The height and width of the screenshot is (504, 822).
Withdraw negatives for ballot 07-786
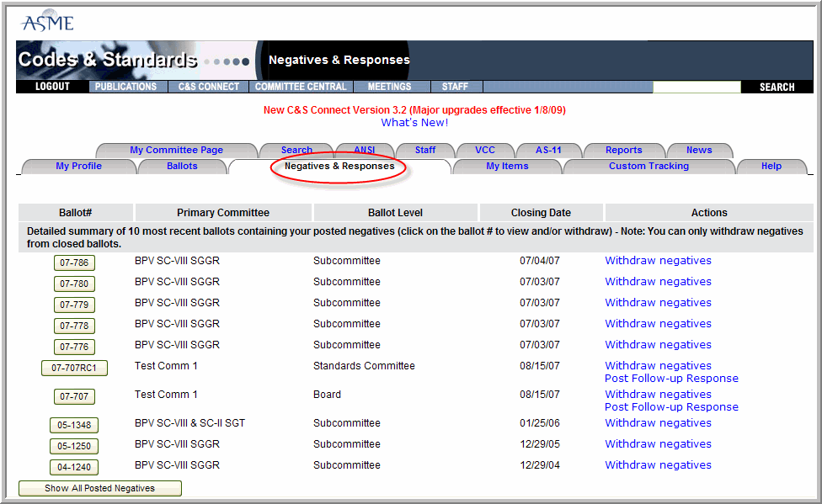tap(658, 260)
